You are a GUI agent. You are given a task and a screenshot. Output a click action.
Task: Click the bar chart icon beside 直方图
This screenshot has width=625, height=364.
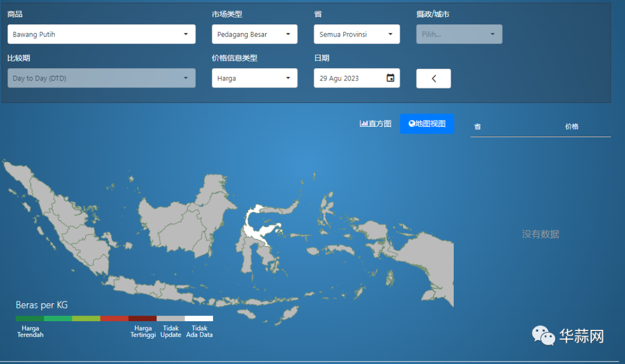click(x=363, y=124)
